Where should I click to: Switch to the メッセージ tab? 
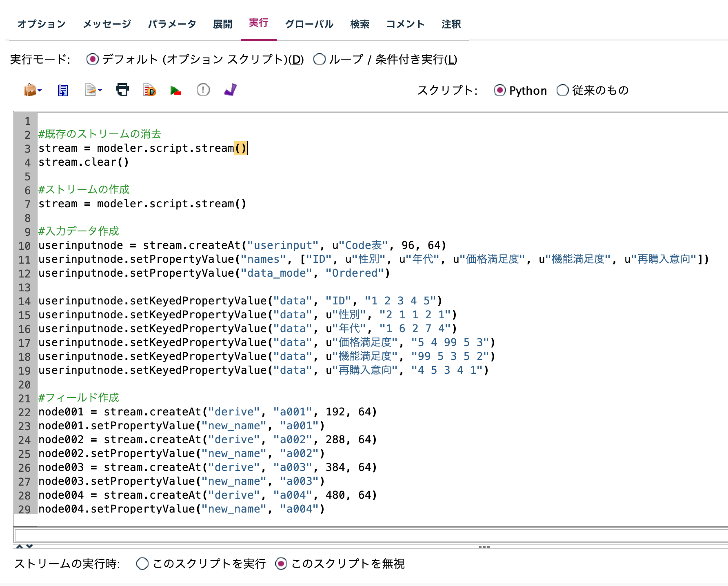107,24
